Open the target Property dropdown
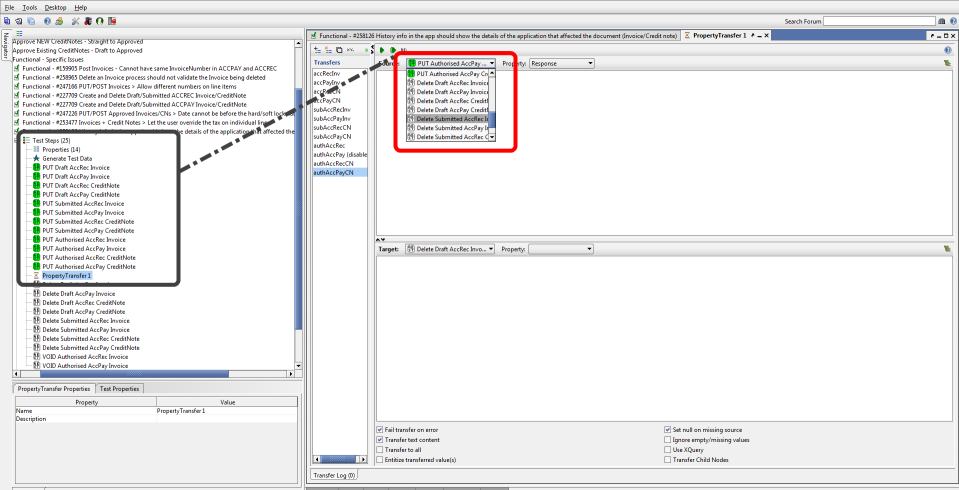Screen dimensions: 959x490 (x=560, y=249)
